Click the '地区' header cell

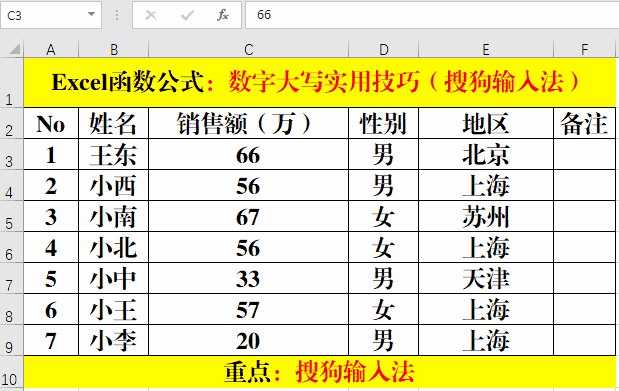pyautogui.click(x=486, y=123)
